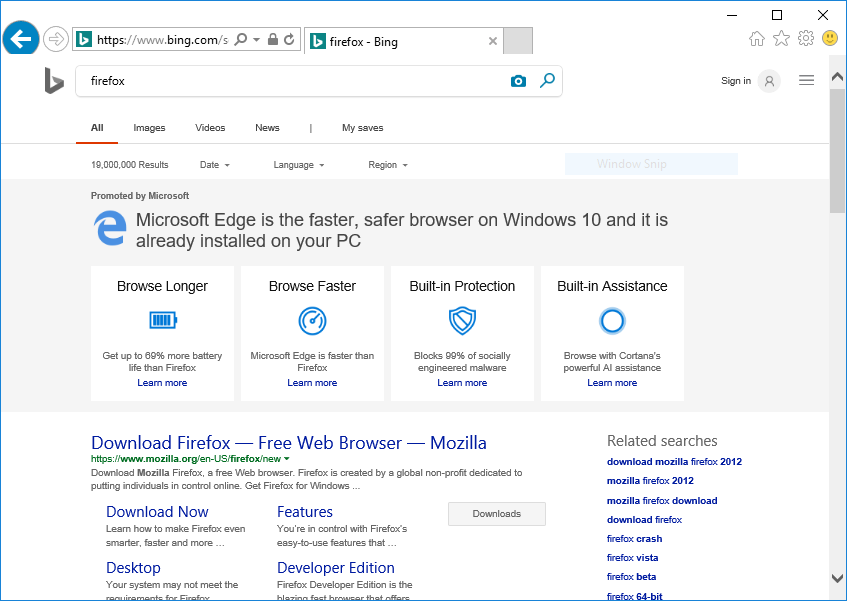Open the My saves tab
This screenshot has height=601, width=847.
[362, 128]
